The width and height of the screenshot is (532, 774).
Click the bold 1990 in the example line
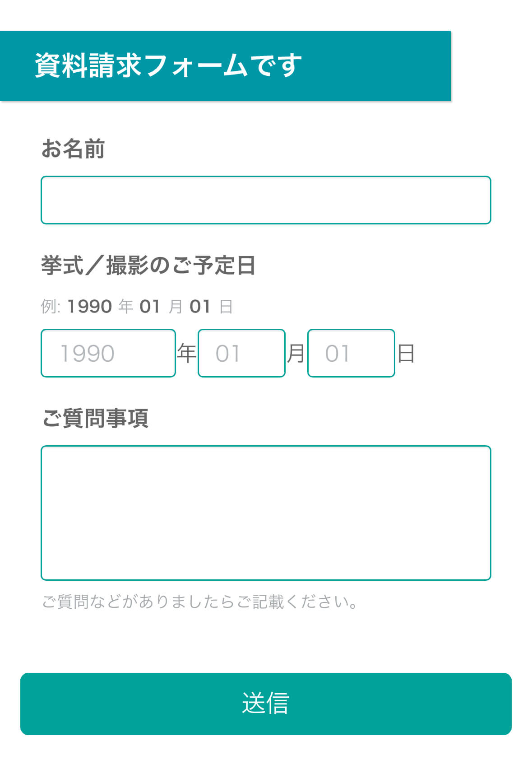(90, 307)
